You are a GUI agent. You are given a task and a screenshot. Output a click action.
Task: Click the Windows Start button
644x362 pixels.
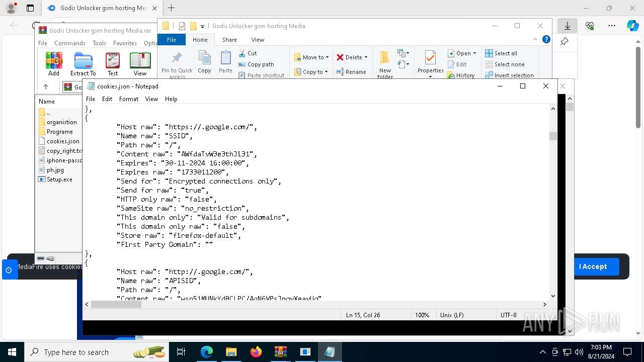click(x=12, y=352)
